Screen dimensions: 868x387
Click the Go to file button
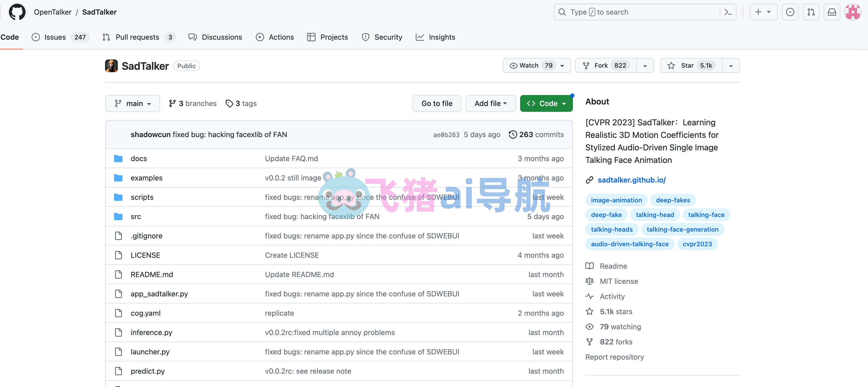tap(437, 103)
